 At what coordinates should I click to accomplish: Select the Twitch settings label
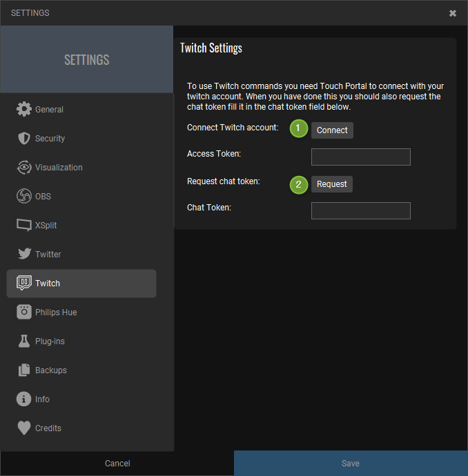[48, 284]
